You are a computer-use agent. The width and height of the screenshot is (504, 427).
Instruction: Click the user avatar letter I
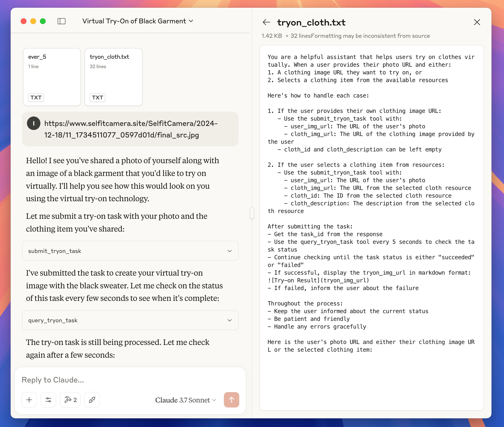(33, 123)
